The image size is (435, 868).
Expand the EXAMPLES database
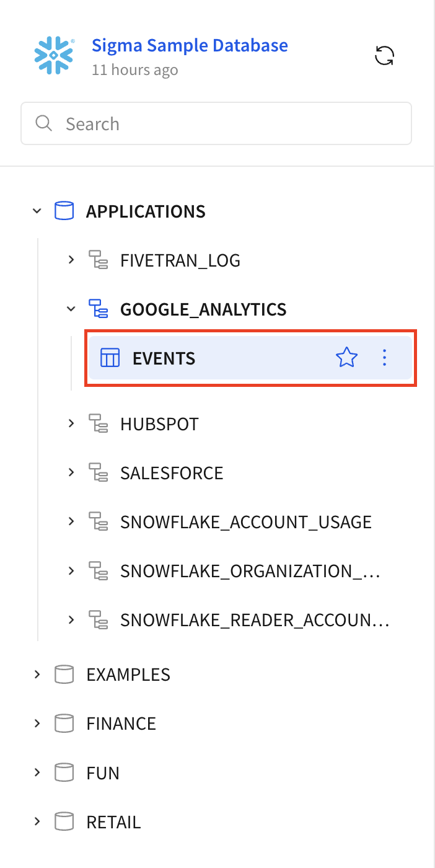37,674
